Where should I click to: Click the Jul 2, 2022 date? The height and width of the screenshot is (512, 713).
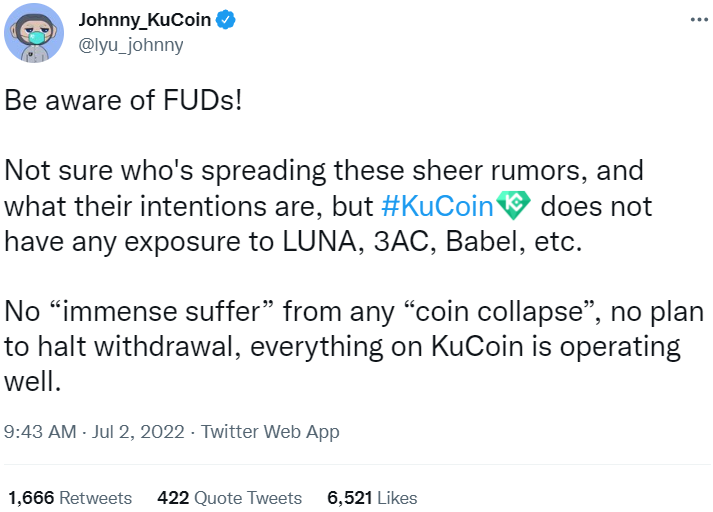click(138, 432)
